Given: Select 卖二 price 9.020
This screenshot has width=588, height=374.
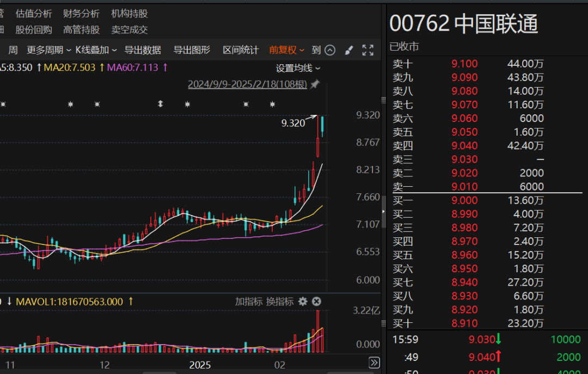Looking at the screenshot, I should click(464, 173).
